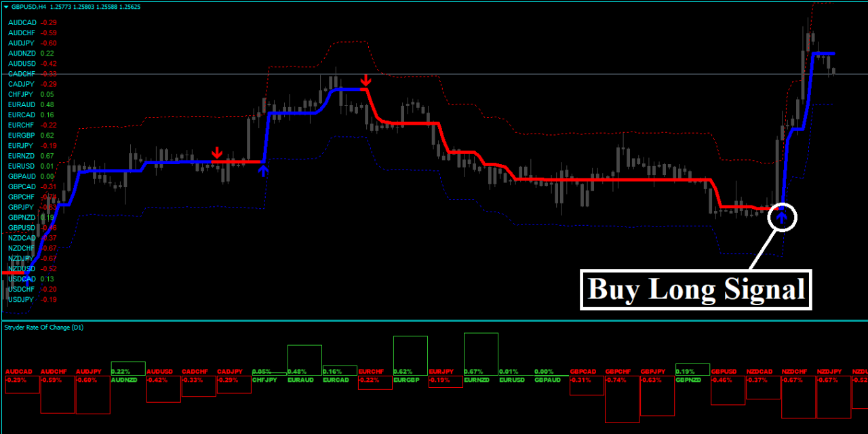Image resolution: width=868 pixels, height=434 pixels.
Task: Click the EURCAD label in Rate Of Change panel
Action: coord(336,380)
